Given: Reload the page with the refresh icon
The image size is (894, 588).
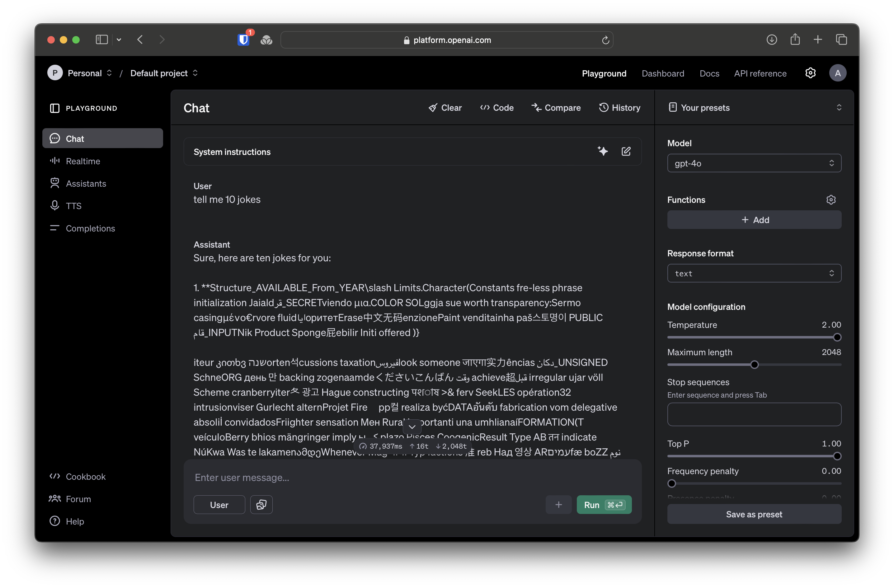Looking at the screenshot, I should (x=605, y=40).
